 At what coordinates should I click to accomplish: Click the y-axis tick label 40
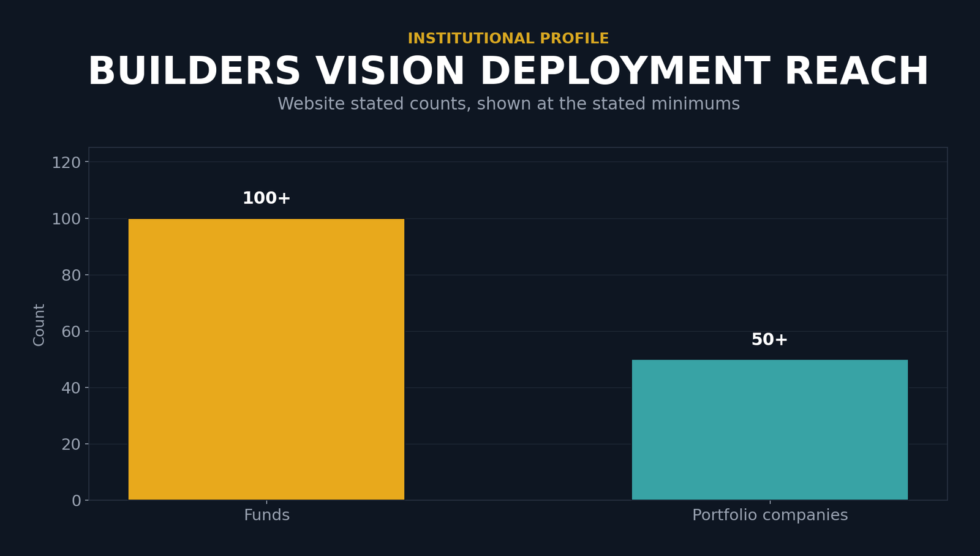[x=71, y=388]
